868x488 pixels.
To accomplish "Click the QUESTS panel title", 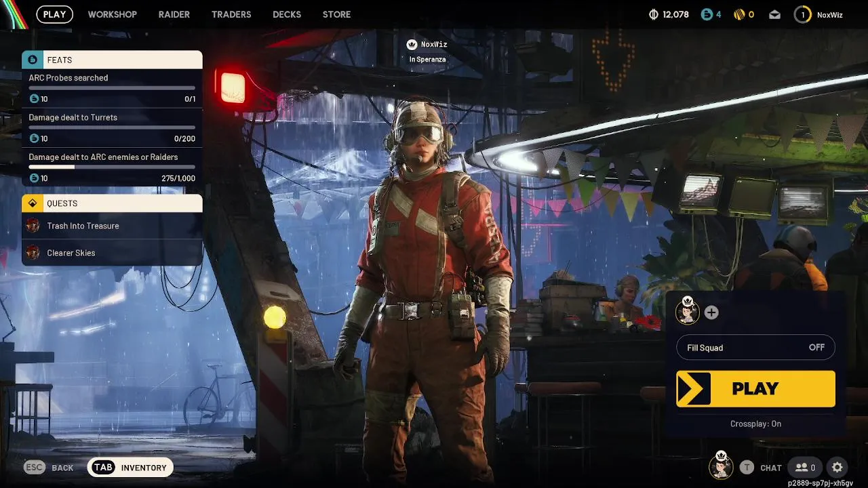I will tap(62, 203).
